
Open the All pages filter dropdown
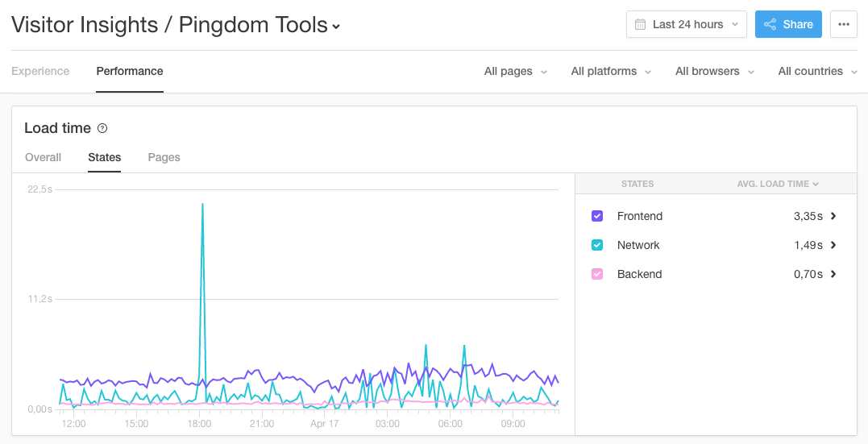tap(516, 71)
